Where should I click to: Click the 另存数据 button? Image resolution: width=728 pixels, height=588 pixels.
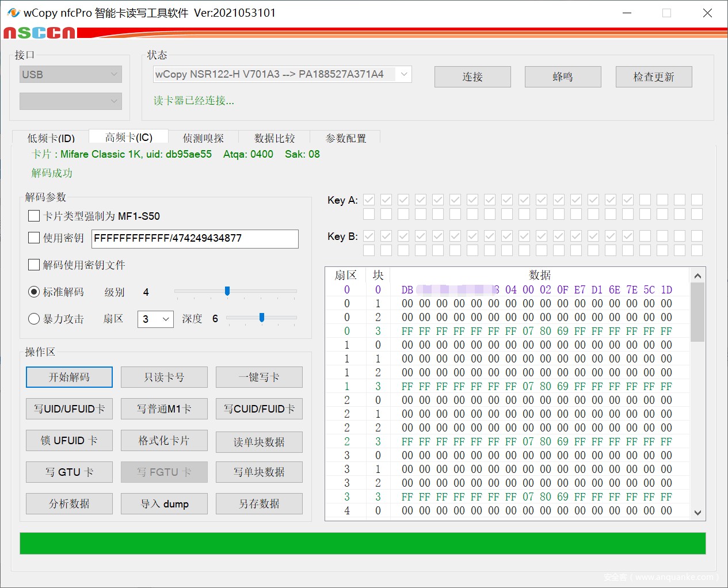259,504
